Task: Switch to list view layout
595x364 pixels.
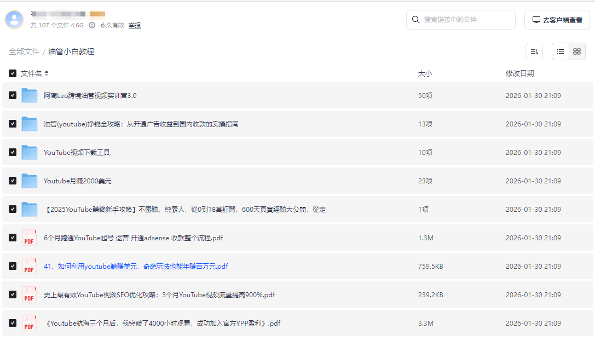Action: 561,51
